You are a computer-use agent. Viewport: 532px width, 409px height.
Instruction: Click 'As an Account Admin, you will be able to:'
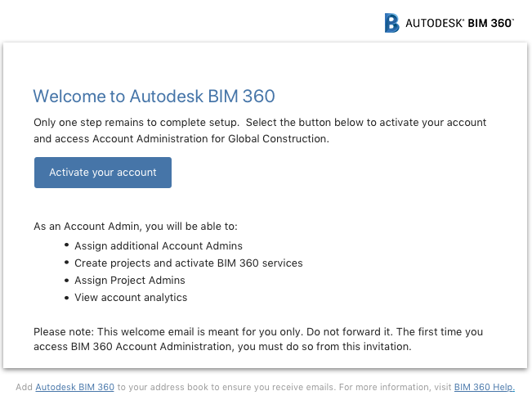(136, 227)
